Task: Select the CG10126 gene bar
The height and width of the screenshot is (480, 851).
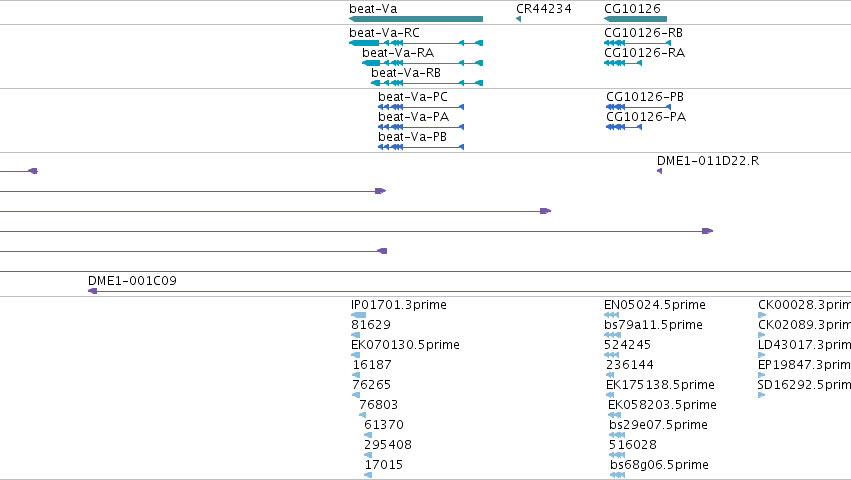Action: (x=636, y=20)
